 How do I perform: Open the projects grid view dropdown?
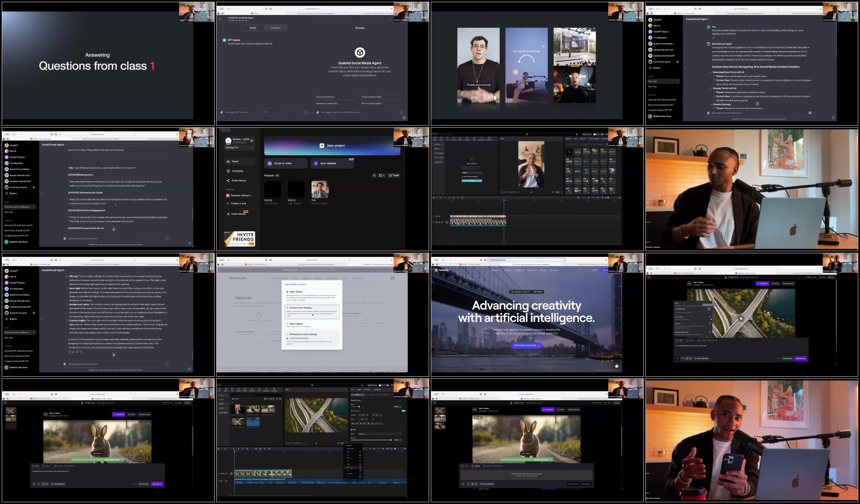[x=382, y=175]
